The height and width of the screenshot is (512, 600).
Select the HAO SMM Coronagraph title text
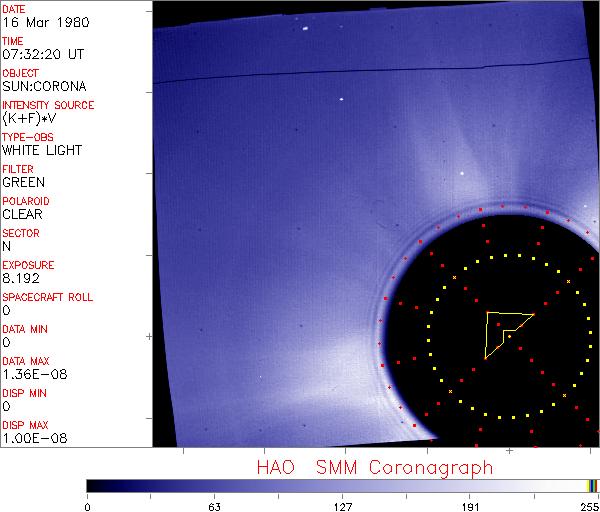coord(375,467)
